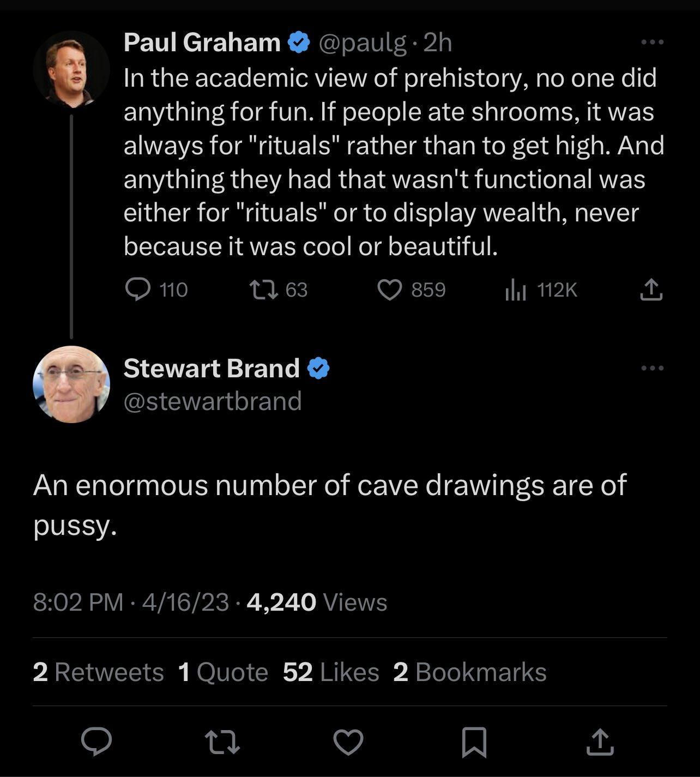Reply to Paul Graham's tweet
This screenshot has width=700, height=777.
pos(140,290)
